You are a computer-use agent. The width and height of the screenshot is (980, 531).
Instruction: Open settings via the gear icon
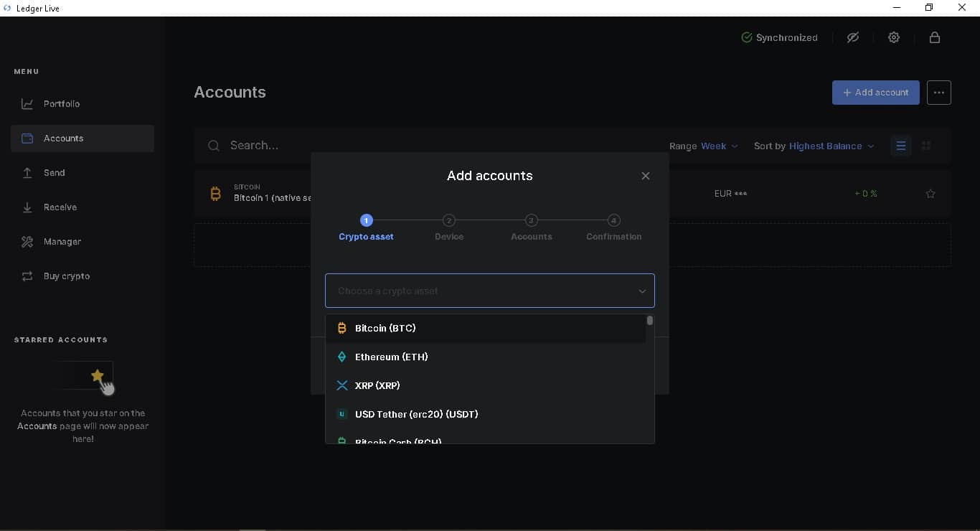point(894,37)
